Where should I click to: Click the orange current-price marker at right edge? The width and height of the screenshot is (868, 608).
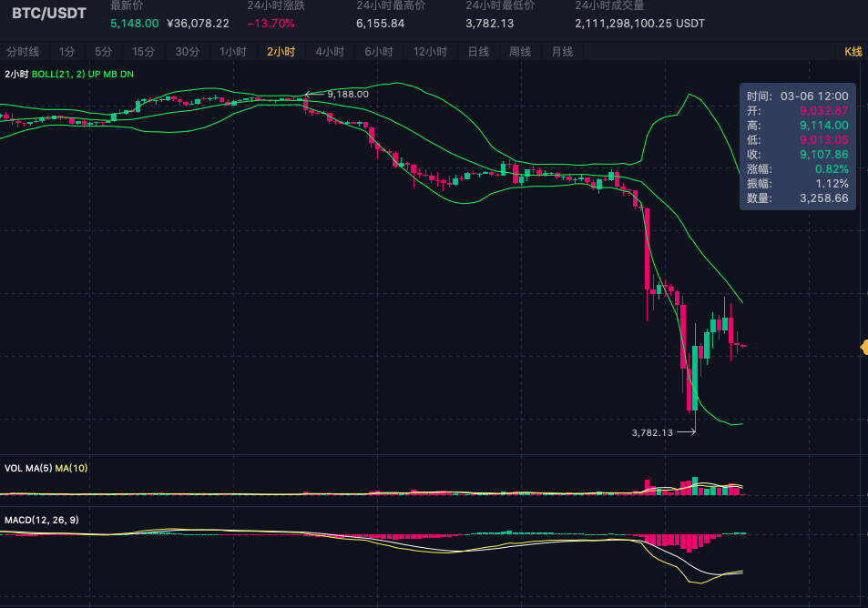(864, 348)
